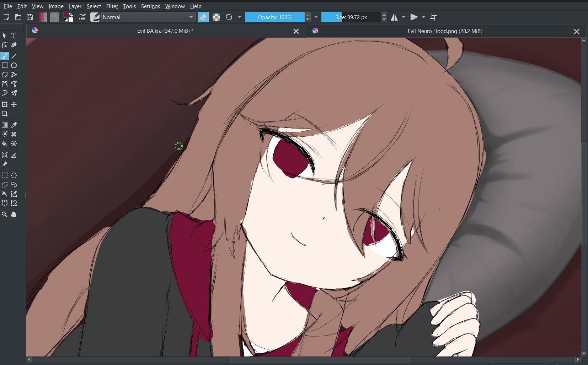Viewport: 588px width, 365px height.
Task: Select the Colorize Mask tool
Action: tap(5, 134)
